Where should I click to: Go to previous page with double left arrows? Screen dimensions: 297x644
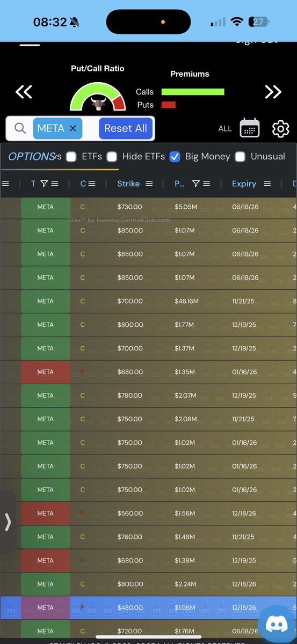click(24, 92)
